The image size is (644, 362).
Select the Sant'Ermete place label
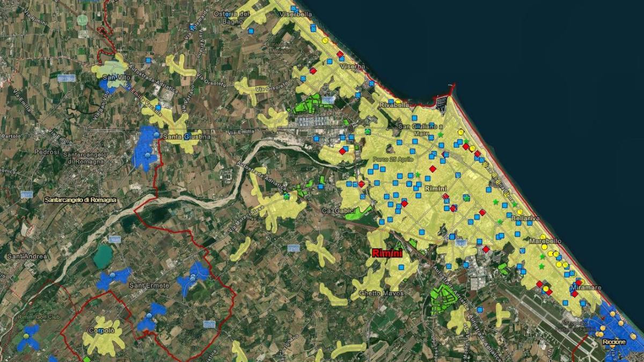click(x=149, y=285)
